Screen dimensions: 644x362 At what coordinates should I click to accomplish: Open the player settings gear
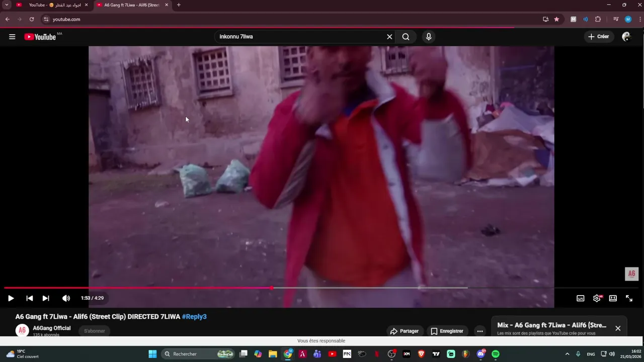597,298
